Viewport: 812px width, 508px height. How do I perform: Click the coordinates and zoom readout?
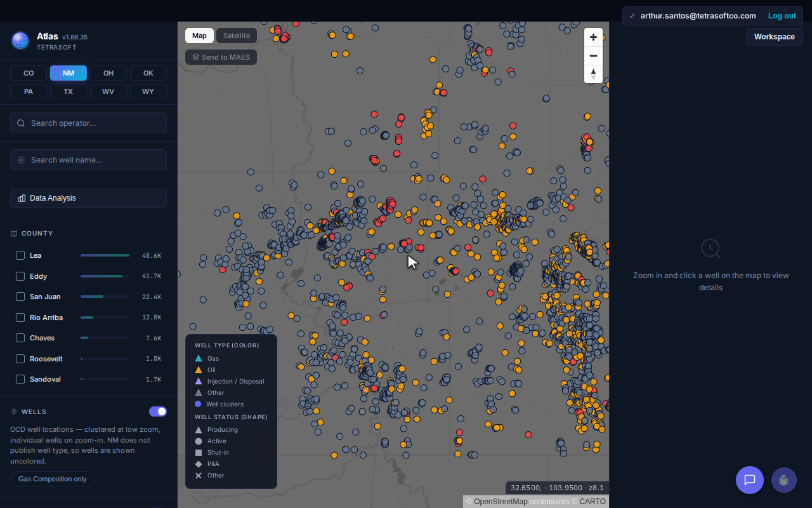pos(558,488)
